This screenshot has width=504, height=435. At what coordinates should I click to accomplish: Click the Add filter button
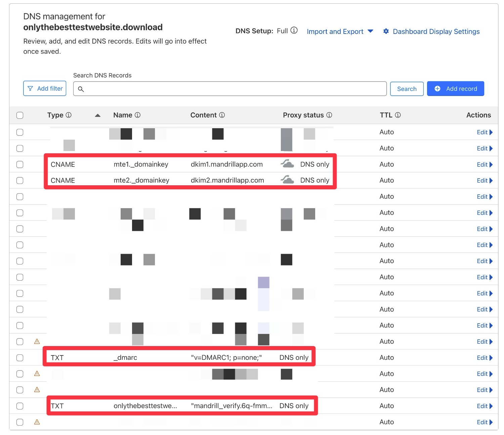[x=45, y=89]
